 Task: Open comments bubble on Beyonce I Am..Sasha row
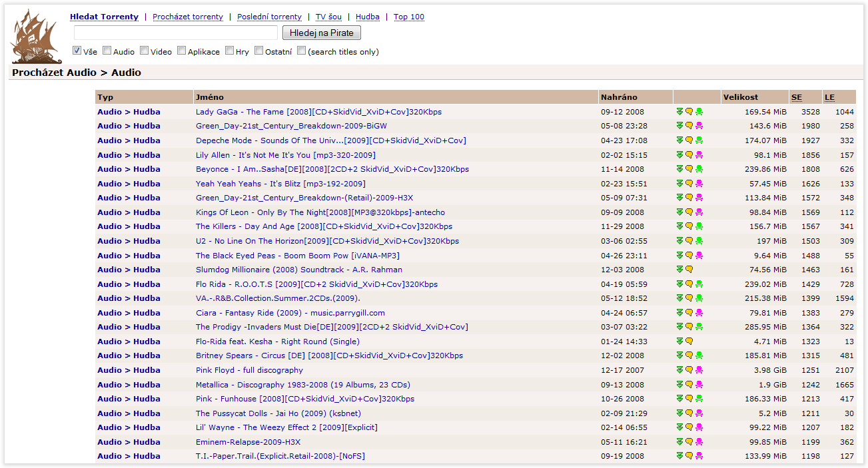(x=689, y=169)
